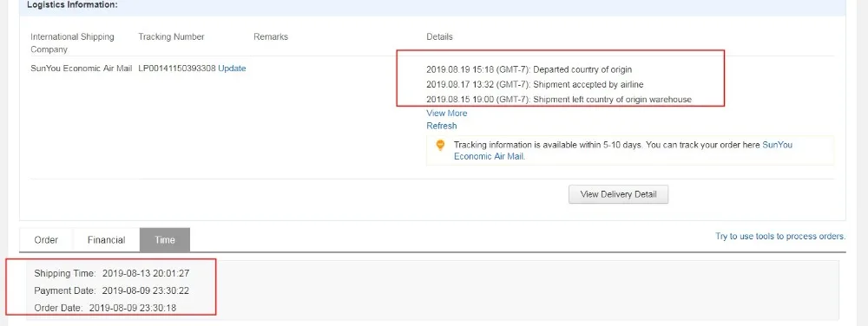This screenshot has width=868, height=326.
Task: Open the SunYou Economic Air Mail tracking link
Action: click(623, 150)
